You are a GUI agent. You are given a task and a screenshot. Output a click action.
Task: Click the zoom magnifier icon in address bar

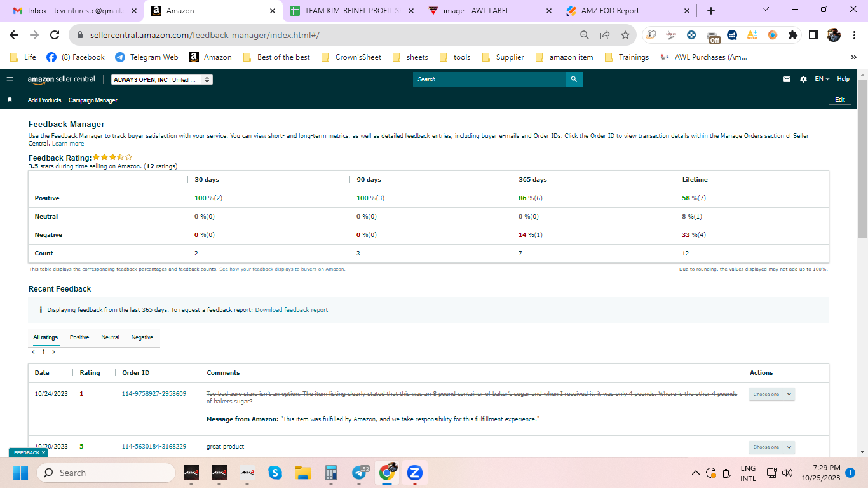585,35
